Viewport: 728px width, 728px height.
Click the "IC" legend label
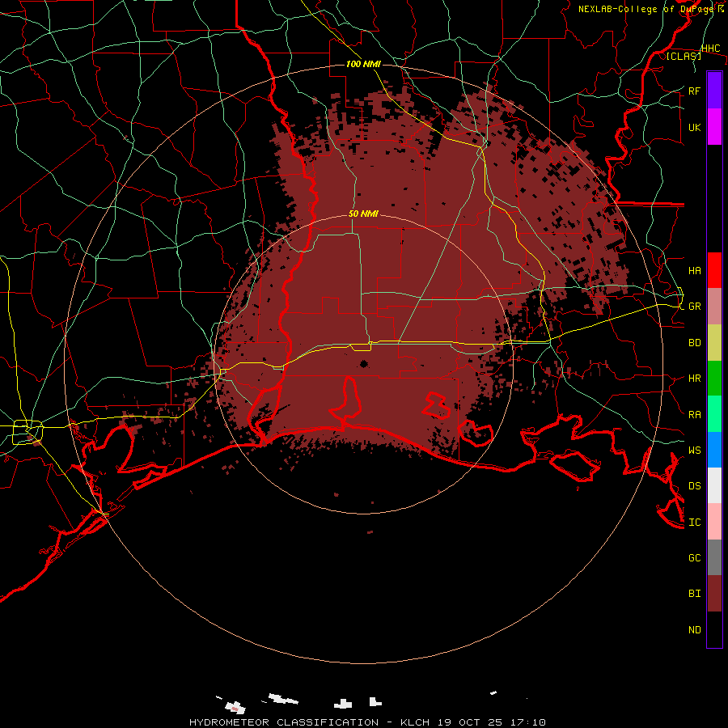click(x=694, y=522)
